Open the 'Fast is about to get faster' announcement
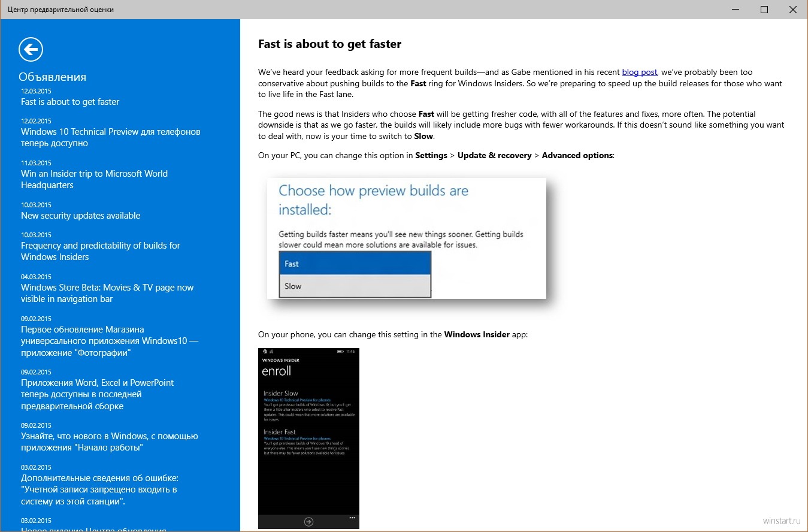 tap(70, 102)
